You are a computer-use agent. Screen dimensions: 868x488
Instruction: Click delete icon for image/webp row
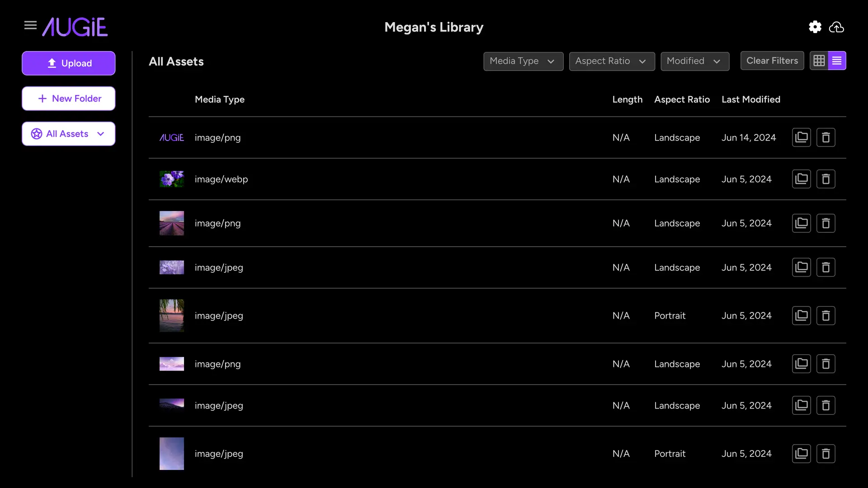826,179
